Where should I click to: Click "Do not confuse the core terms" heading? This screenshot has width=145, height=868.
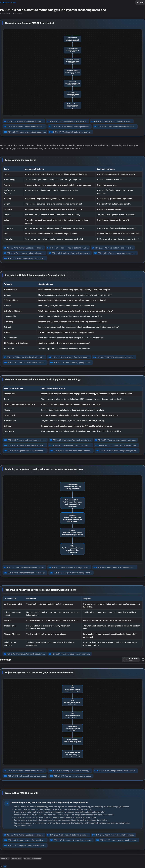click(20, 160)
